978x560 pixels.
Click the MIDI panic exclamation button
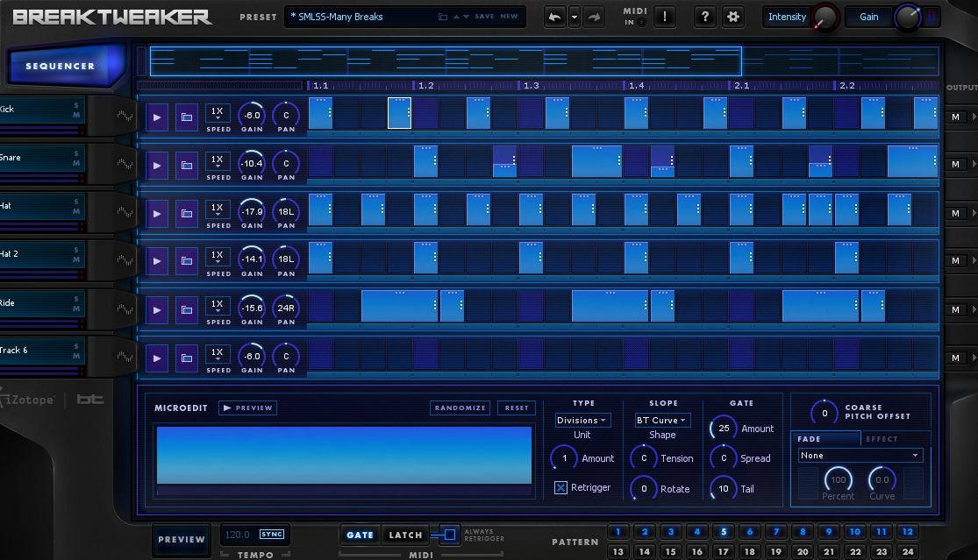(665, 17)
